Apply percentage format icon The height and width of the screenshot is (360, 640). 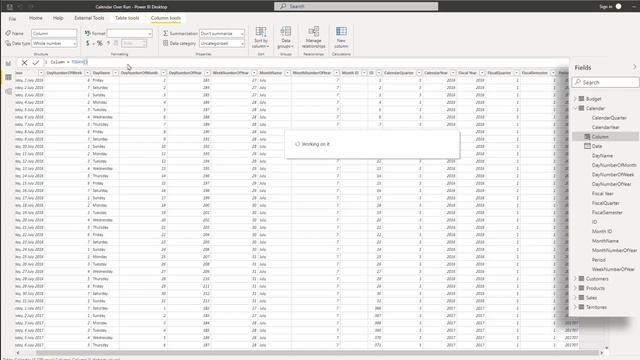coord(100,43)
